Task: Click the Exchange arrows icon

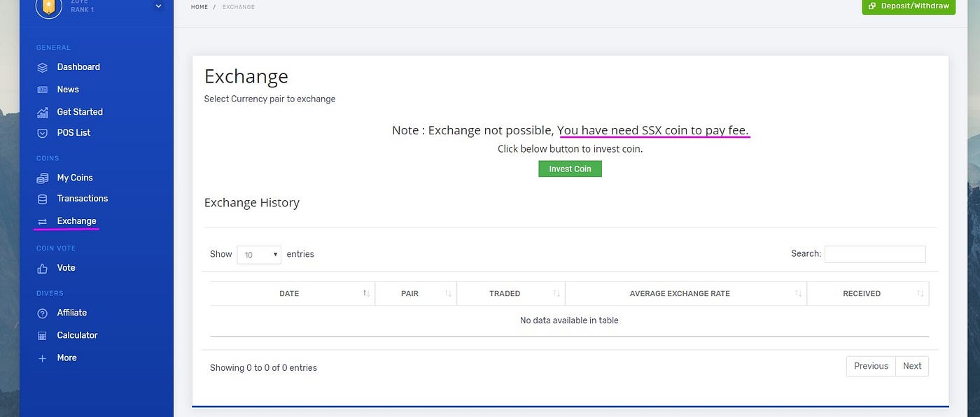Action: point(43,220)
